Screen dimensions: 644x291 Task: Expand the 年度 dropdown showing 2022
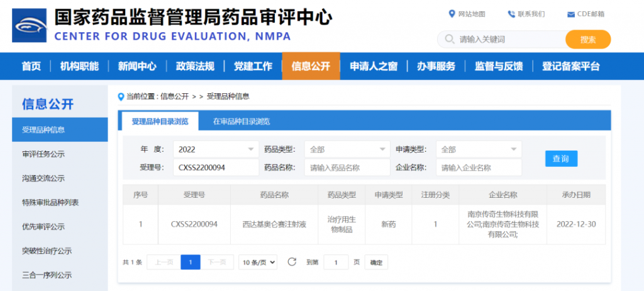click(x=215, y=149)
